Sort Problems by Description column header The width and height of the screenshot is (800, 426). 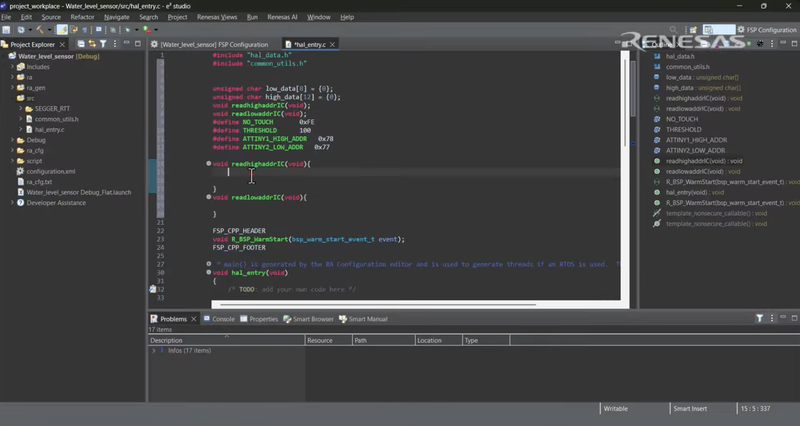click(x=227, y=340)
